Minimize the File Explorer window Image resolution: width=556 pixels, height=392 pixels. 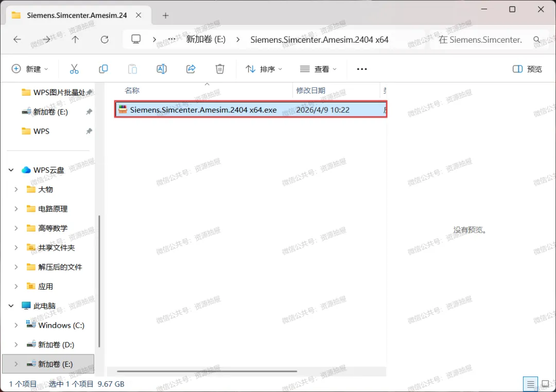tap(484, 9)
